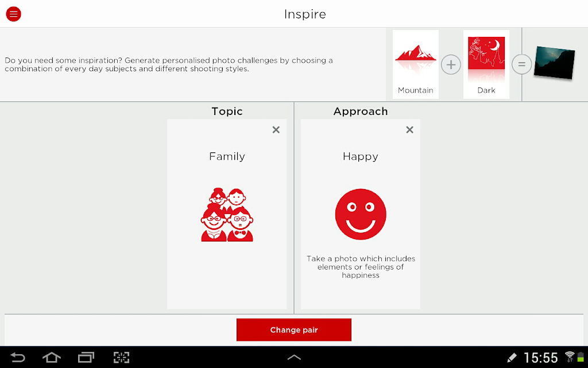Click the Inspire page title
The width and height of the screenshot is (588, 368).
[x=305, y=14]
